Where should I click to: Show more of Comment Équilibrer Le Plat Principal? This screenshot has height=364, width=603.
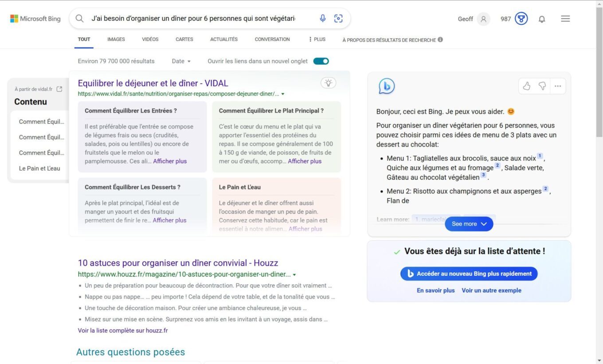point(305,161)
